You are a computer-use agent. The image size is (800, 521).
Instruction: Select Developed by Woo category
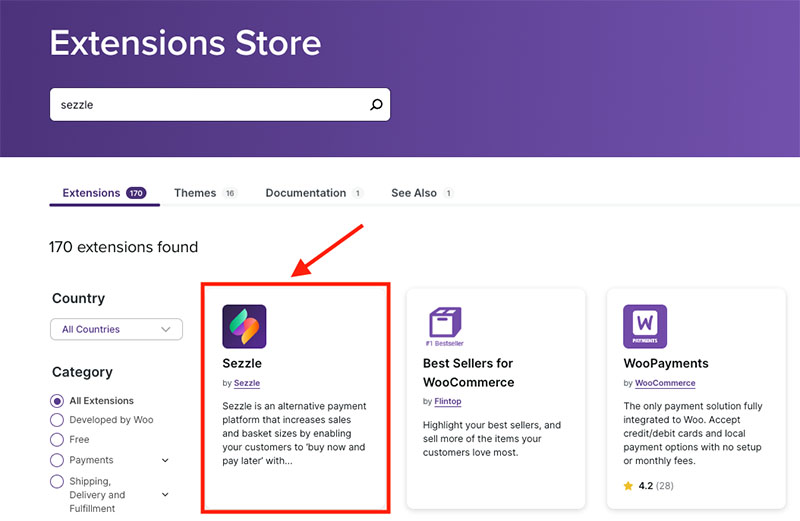57,420
